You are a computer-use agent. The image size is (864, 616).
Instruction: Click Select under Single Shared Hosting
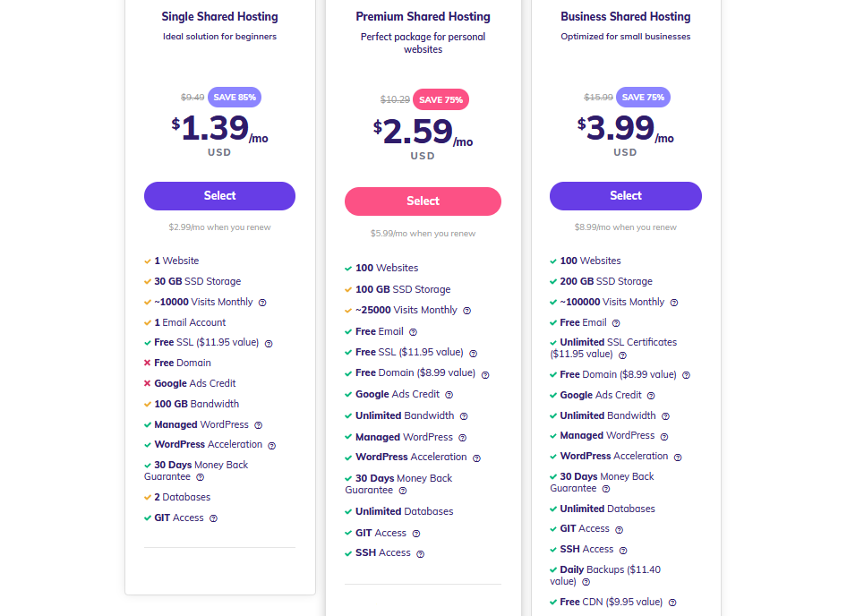tap(219, 196)
